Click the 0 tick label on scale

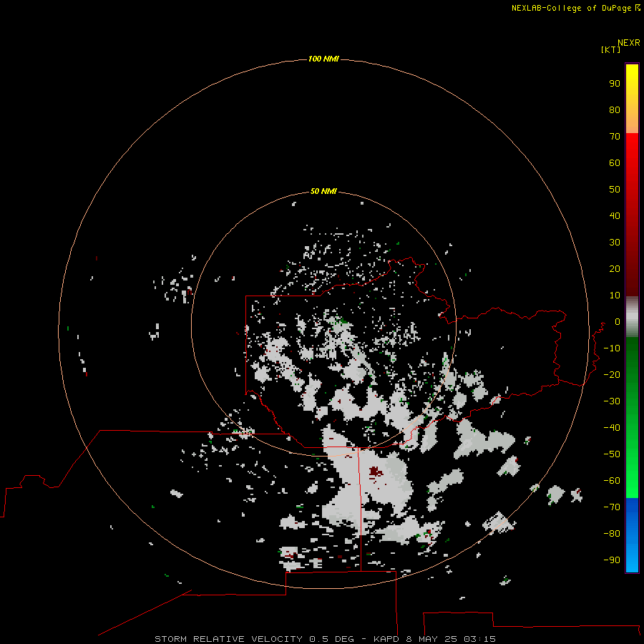[x=618, y=322]
